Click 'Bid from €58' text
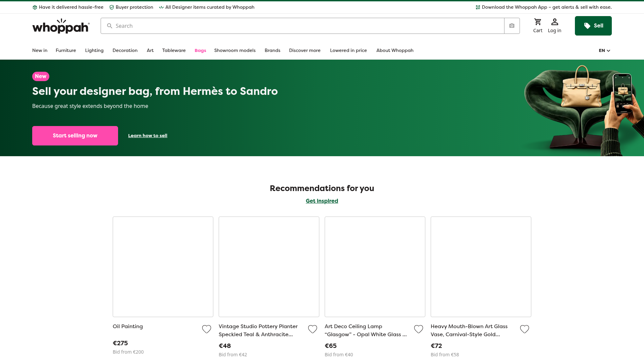 click(445, 355)
